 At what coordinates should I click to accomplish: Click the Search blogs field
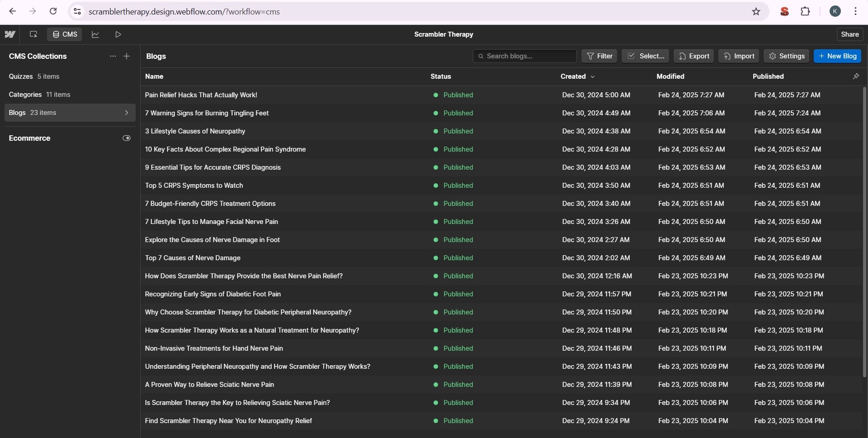[x=524, y=56]
